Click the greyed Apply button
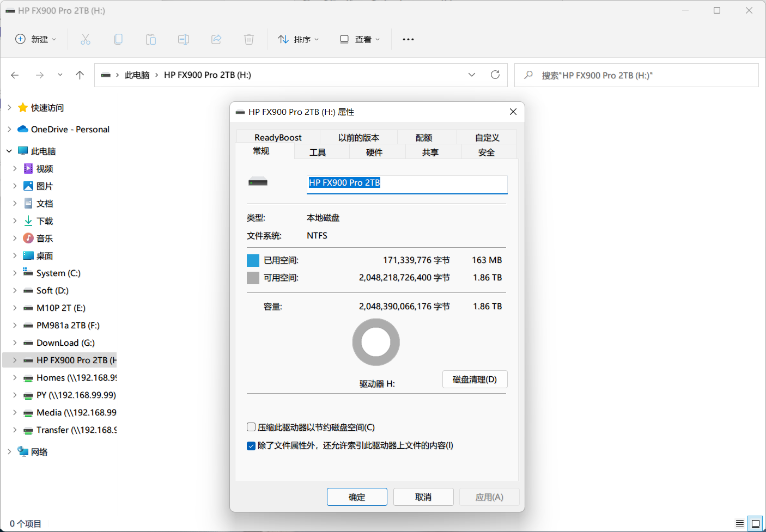The width and height of the screenshot is (766, 532). pos(489,497)
